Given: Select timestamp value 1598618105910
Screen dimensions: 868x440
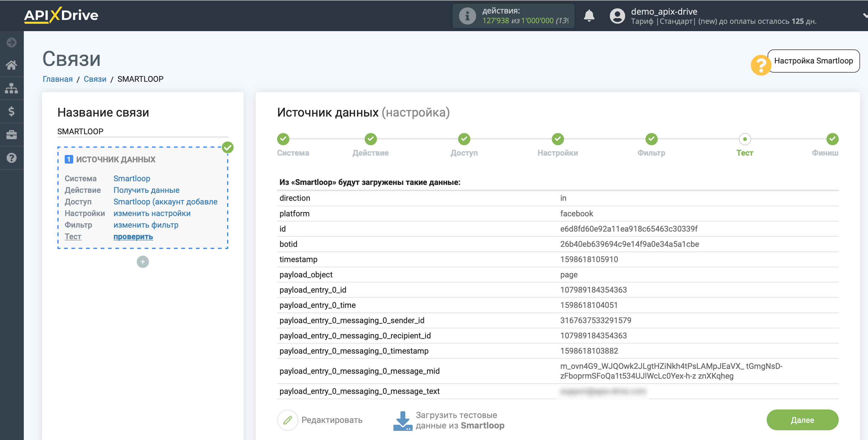Looking at the screenshot, I should (x=589, y=259).
